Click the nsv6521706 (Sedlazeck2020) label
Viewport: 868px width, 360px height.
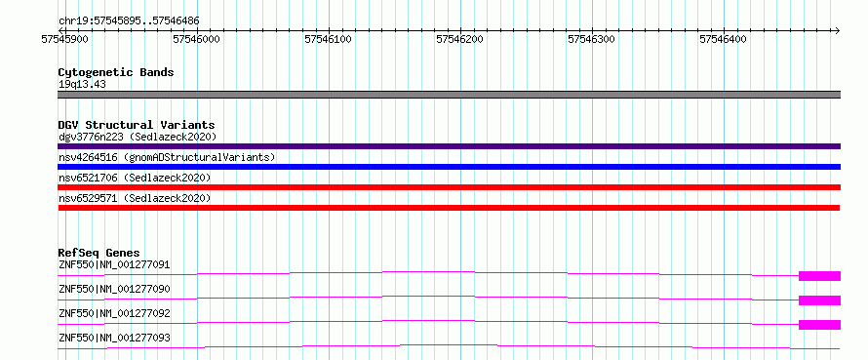pyautogui.click(x=135, y=178)
